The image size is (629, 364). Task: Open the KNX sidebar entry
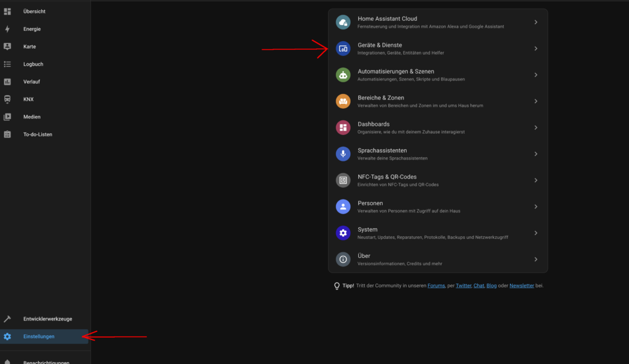point(44,99)
